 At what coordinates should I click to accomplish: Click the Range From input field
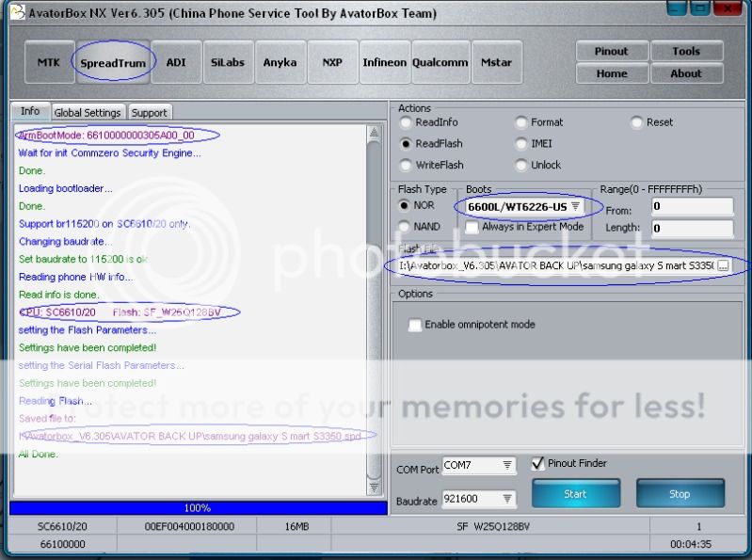(x=693, y=206)
